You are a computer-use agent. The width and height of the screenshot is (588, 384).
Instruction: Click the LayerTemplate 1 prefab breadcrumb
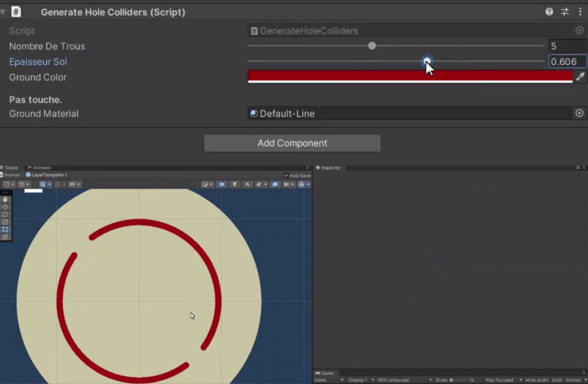click(x=46, y=175)
